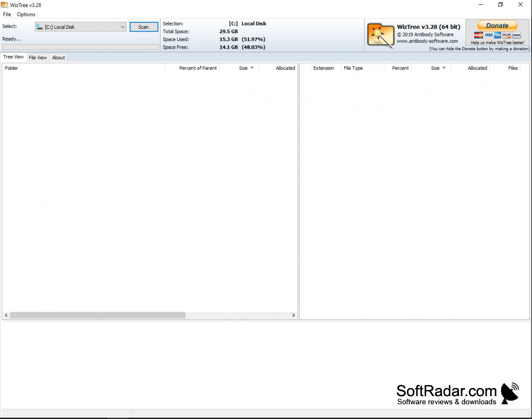Click the Files column header
532x419 pixels.
pyautogui.click(x=505, y=68)
